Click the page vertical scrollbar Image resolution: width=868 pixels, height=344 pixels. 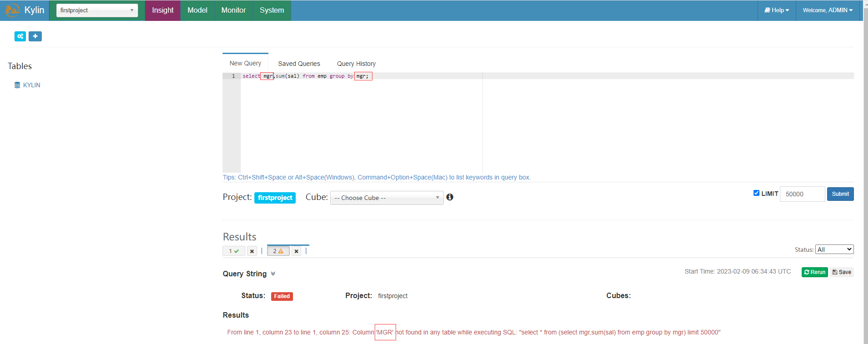(x=865, y=172)
